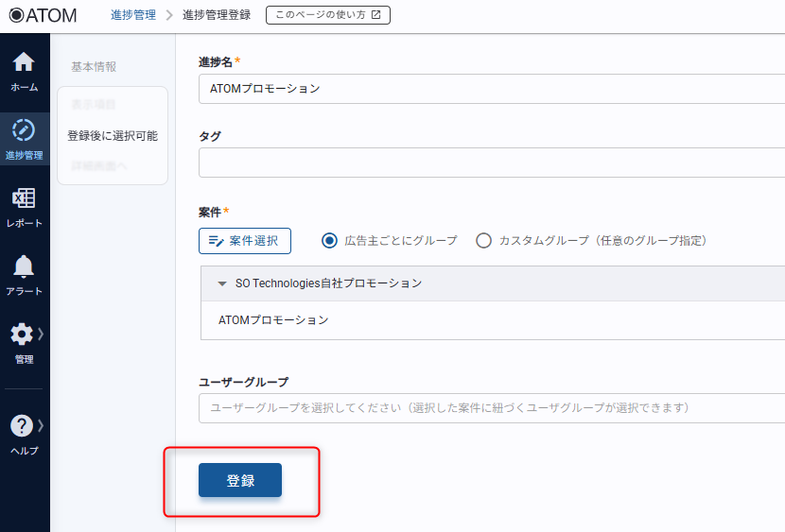Click the ATOM logo
Image resolution: width=785 pixels, height=532 pixels.
pyautogui.click(x=43, y=15)
